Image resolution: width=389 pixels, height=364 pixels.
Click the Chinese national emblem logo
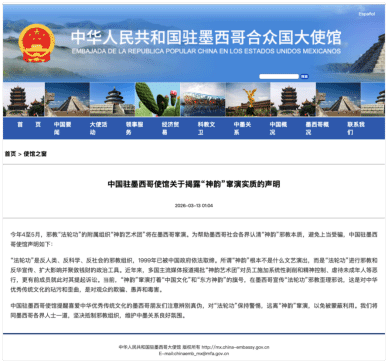[x=37, y=43]
